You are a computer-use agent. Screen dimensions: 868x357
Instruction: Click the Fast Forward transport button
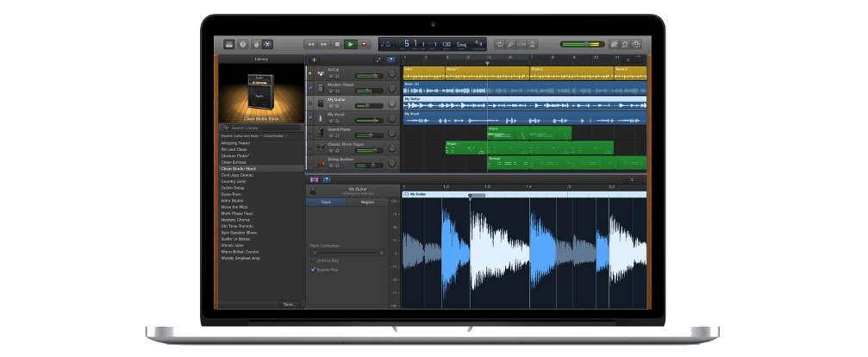click(324, 44)
